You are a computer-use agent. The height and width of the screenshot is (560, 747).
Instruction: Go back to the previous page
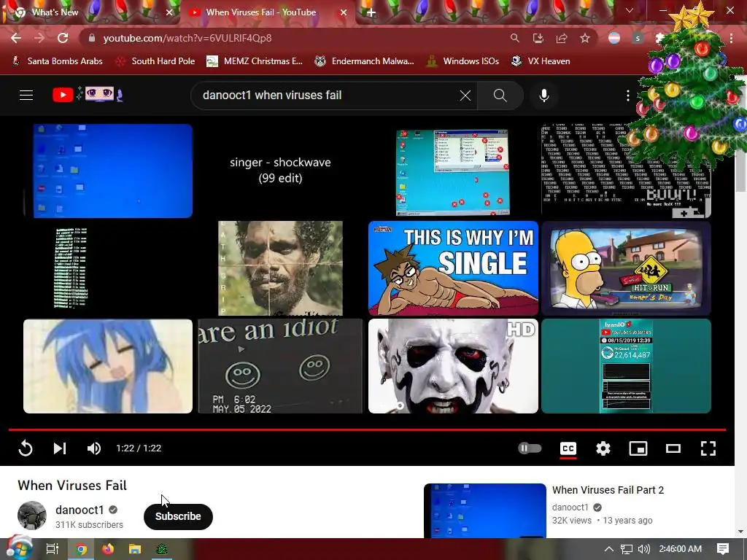(x=16, y=38)
